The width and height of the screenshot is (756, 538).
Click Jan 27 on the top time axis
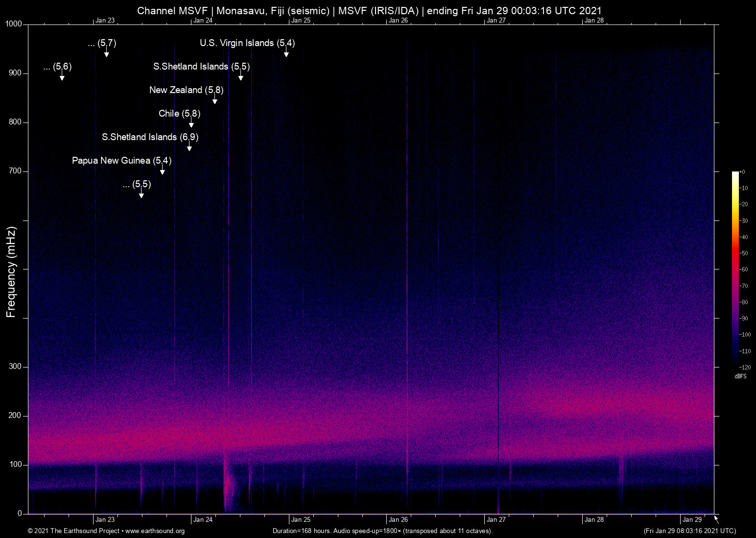496,21
